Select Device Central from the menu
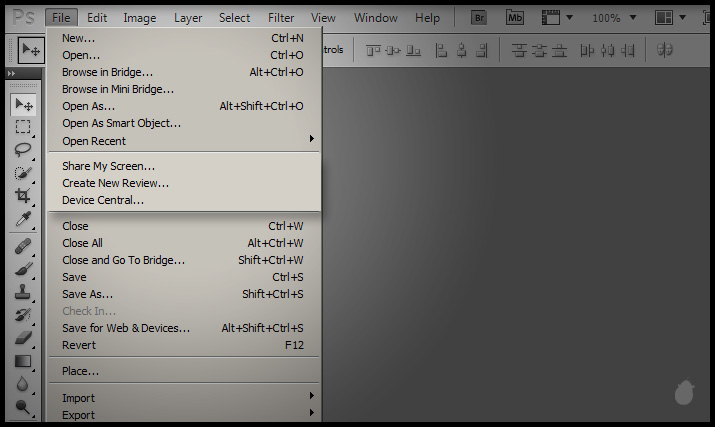This screenshot has height=427, width=715. coord(103,200)
